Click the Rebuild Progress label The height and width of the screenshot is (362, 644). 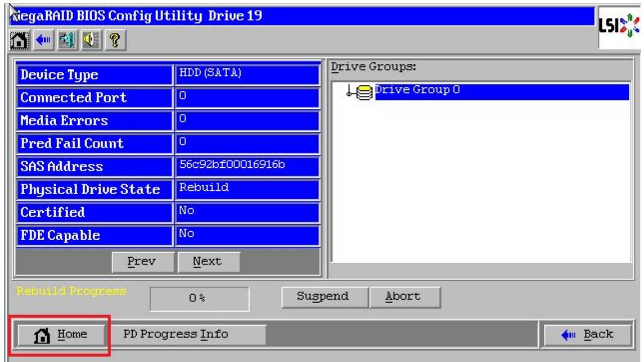point(71,291)
